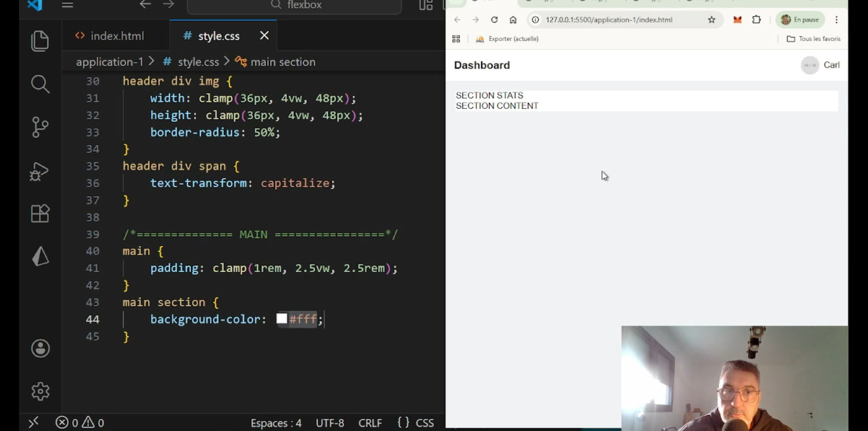Change the CRLF end-of-line sequence
Screen dimensions: 868x431
tap(370, 423)
